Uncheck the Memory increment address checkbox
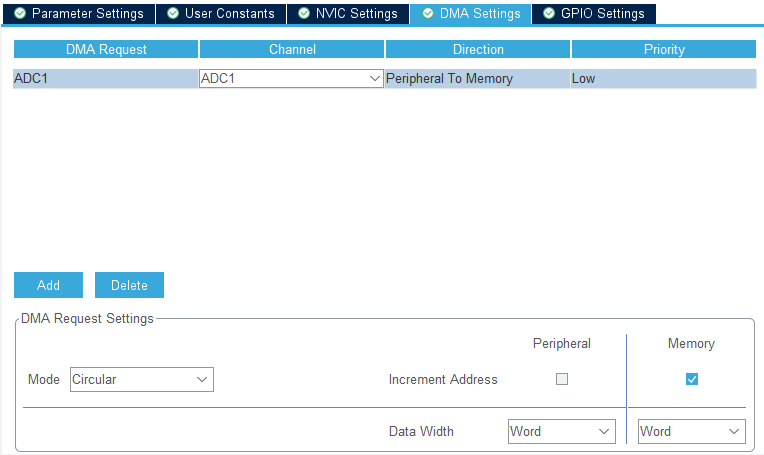 (x=691, y=379)
